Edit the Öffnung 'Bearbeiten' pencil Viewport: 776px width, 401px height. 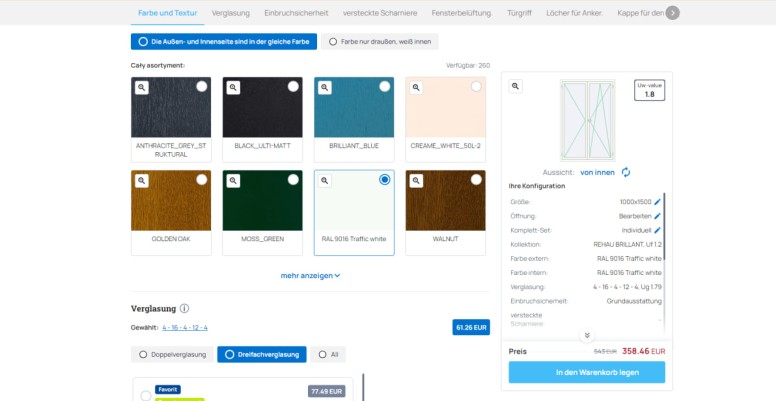point(657,216)
